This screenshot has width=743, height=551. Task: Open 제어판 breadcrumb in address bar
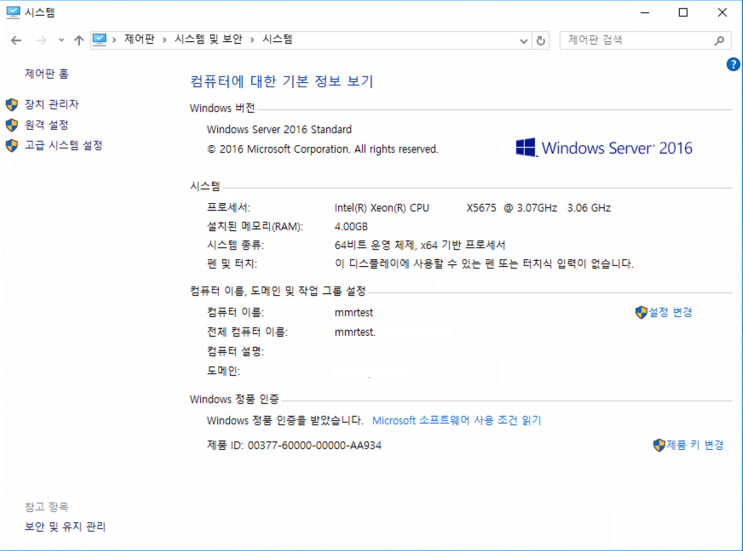click(139, 39)
